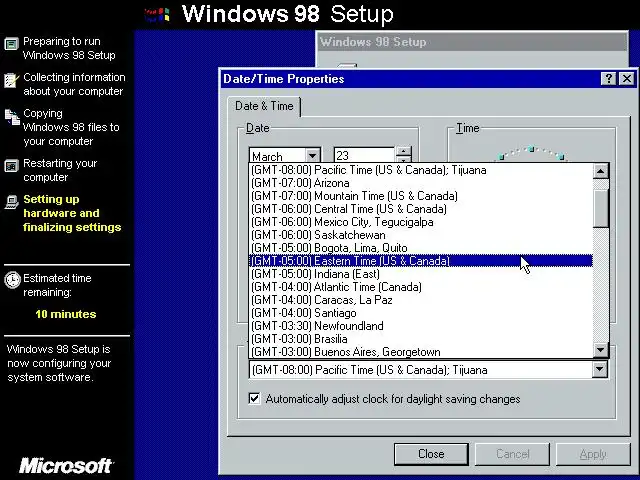Select (GMT-03:30) Newfoundland time zone
The height and width of the screenshot is (480, 640).
click(x=420, y=326)
